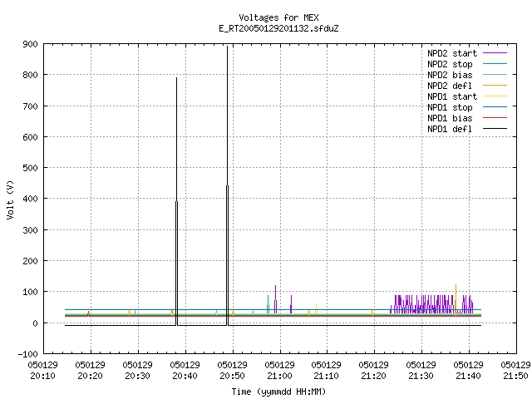Click the yellow spike near 21:08
Image resolution: width=532 pixels, height=399 pixels.
click(x=316, y=308)
